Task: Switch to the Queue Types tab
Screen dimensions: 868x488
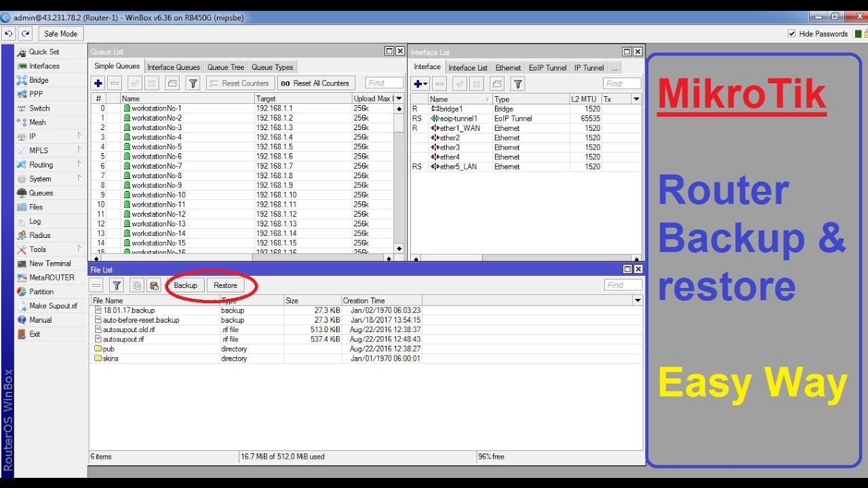Action: (x=272, y=67)
